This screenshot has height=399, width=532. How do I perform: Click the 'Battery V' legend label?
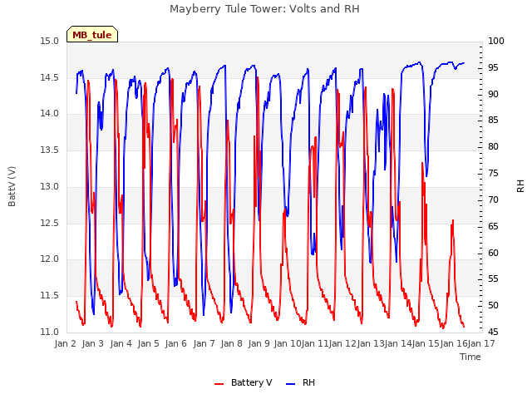click(x=251, y=382)
